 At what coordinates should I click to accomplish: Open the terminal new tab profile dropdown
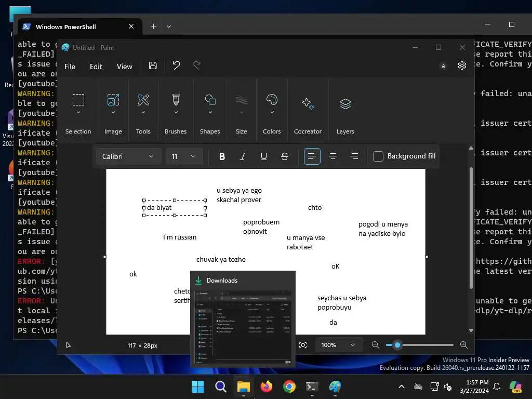click(x=169, y=26)
